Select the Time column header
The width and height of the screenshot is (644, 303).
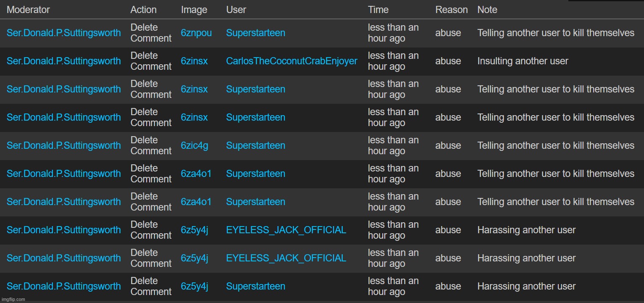pos(378,10)
